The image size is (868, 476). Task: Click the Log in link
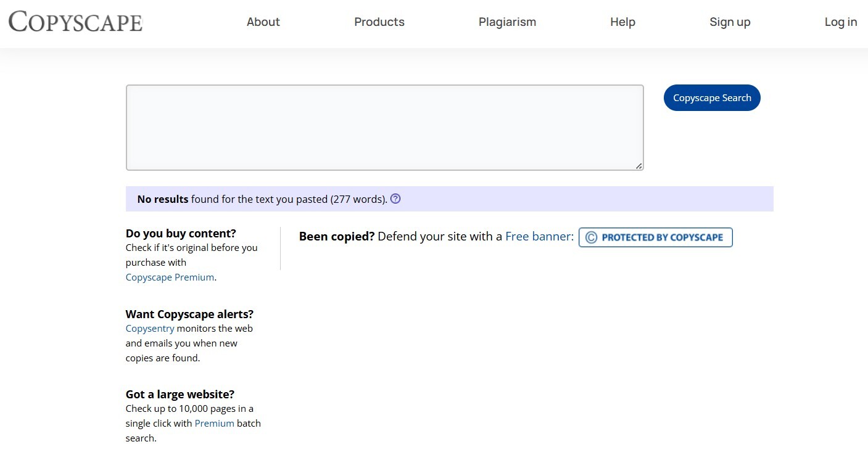(840, 22)
